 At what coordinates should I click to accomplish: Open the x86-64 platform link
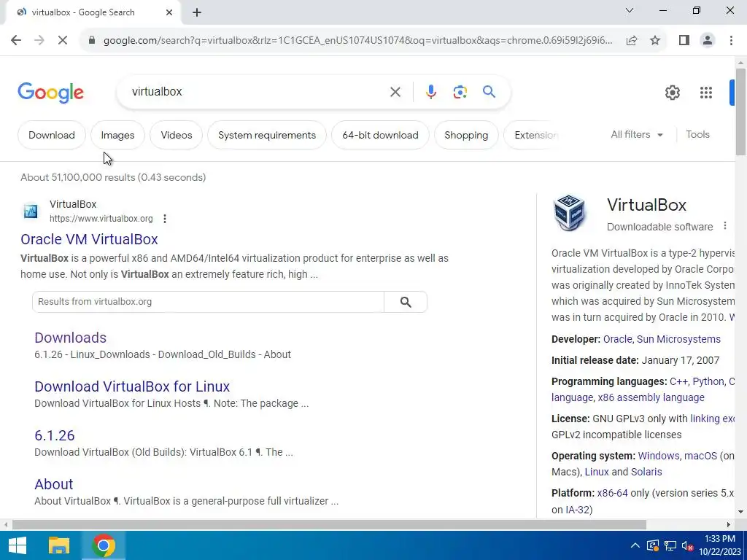click(612, 493)
